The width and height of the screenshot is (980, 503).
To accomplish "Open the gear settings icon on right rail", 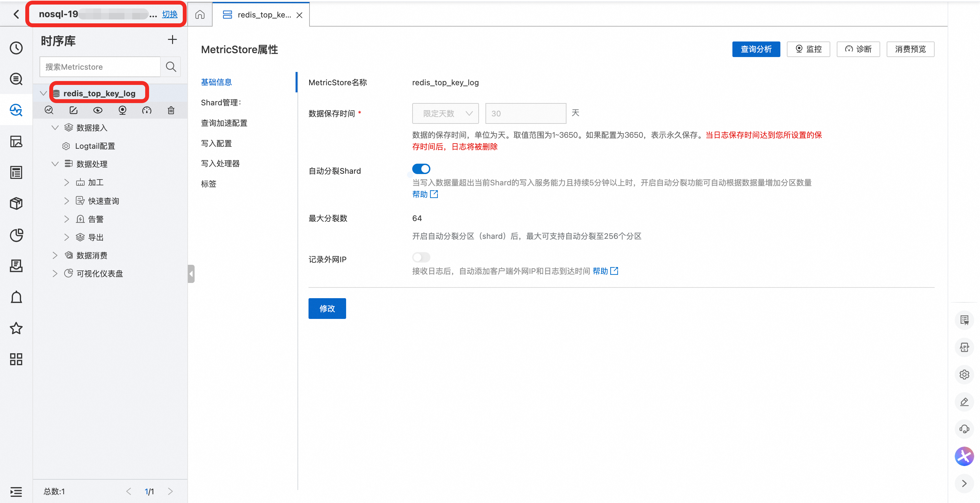I will click(964, 374).
